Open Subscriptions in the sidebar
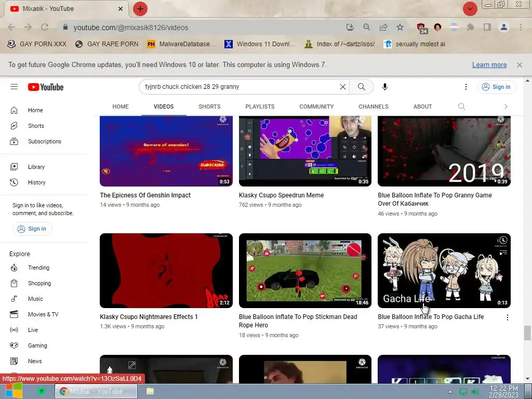The width and height of the screenshot is (532, 399). [44, 141]
